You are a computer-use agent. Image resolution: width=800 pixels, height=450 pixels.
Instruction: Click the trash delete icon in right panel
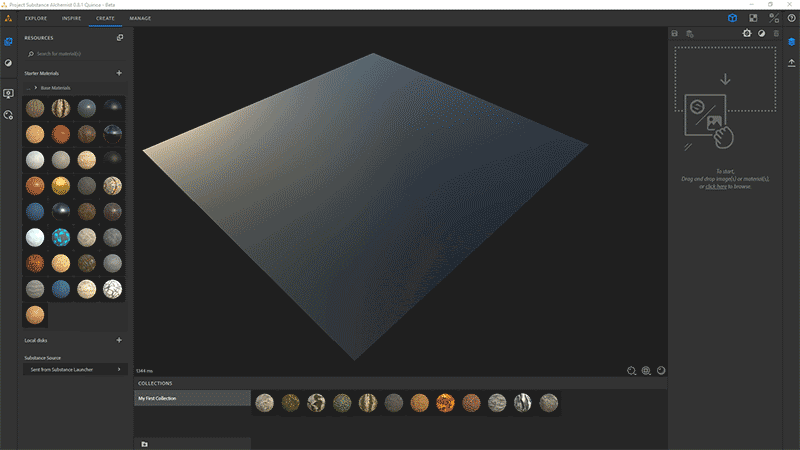point(776,34)
